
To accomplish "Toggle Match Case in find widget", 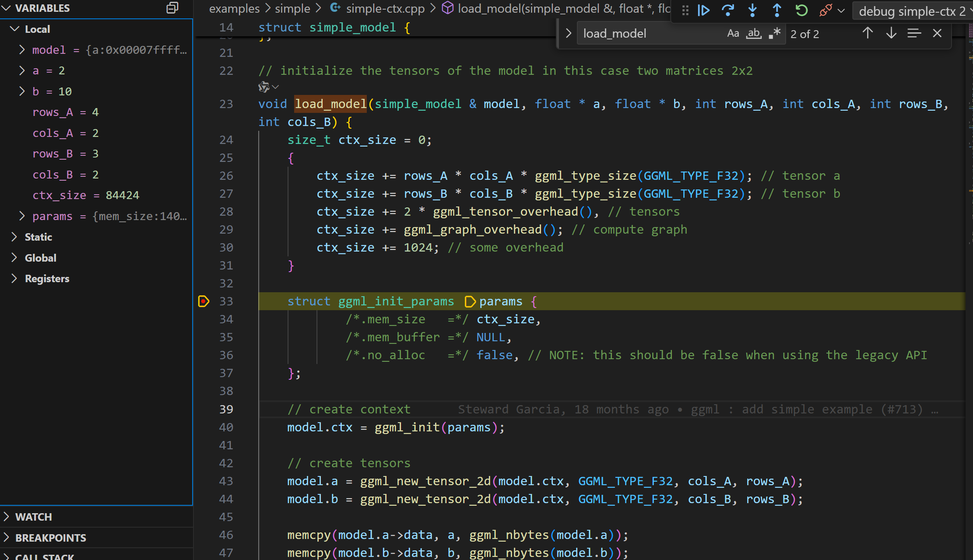I will coord(733,33).
